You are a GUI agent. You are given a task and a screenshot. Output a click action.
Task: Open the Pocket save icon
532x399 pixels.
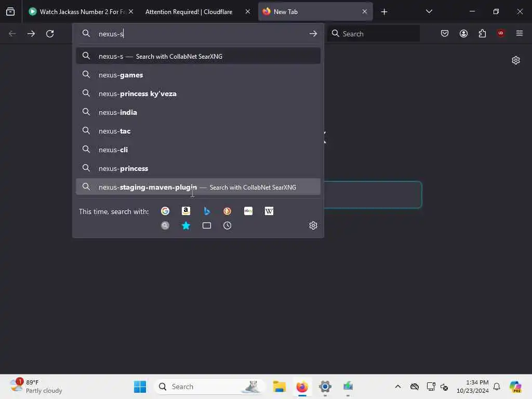point(445,33)
